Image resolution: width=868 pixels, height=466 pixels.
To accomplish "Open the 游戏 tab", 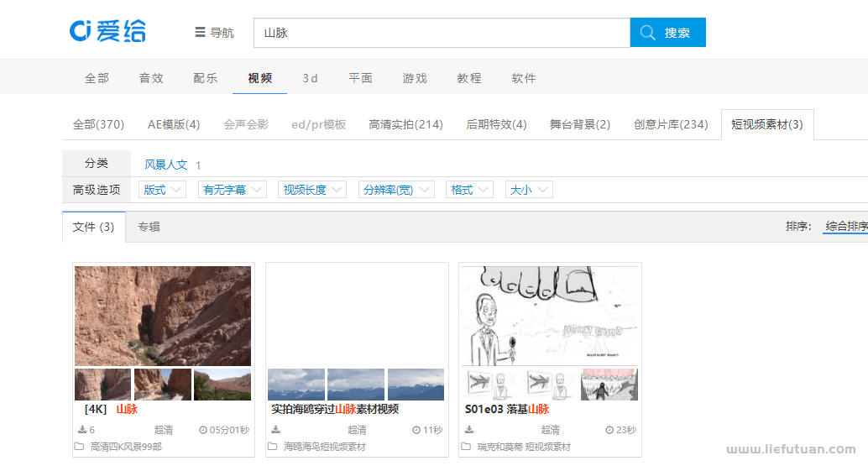I will 415,78.
